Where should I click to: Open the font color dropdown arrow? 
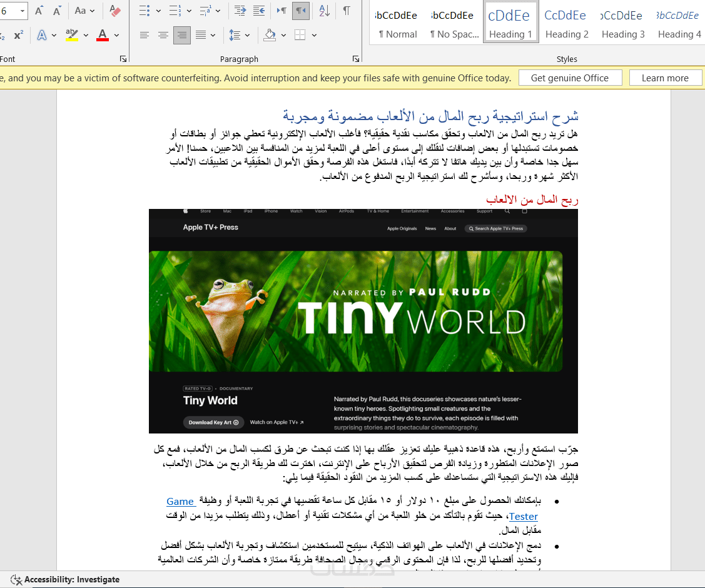click(x=116, y=35)
